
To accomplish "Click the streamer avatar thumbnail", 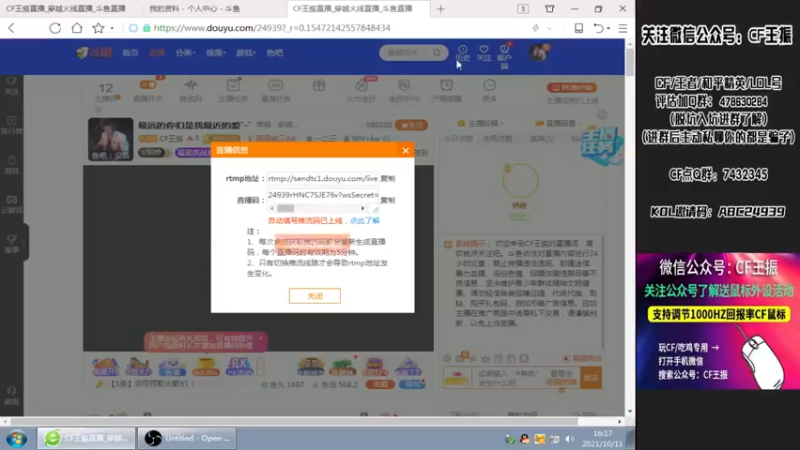I will tap(111, 139).
